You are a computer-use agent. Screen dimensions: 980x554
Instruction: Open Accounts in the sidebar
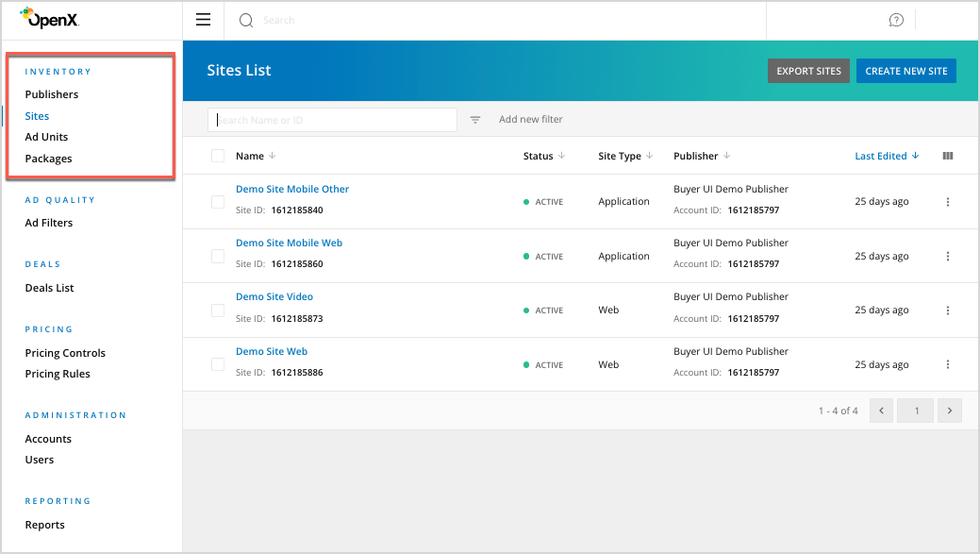click(x=48, y=439)
